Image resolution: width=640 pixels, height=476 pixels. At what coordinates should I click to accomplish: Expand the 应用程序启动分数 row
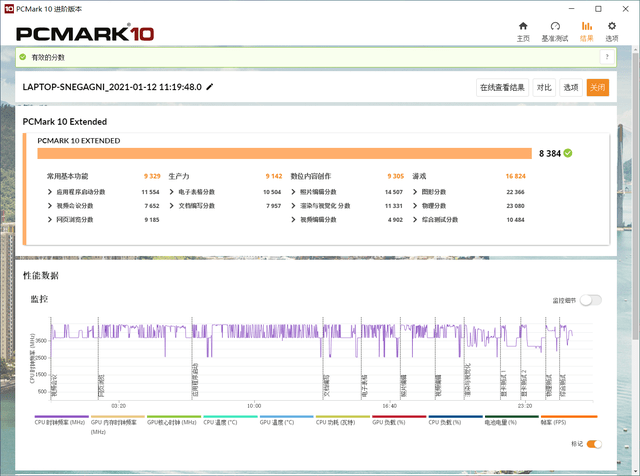[50, 192]
